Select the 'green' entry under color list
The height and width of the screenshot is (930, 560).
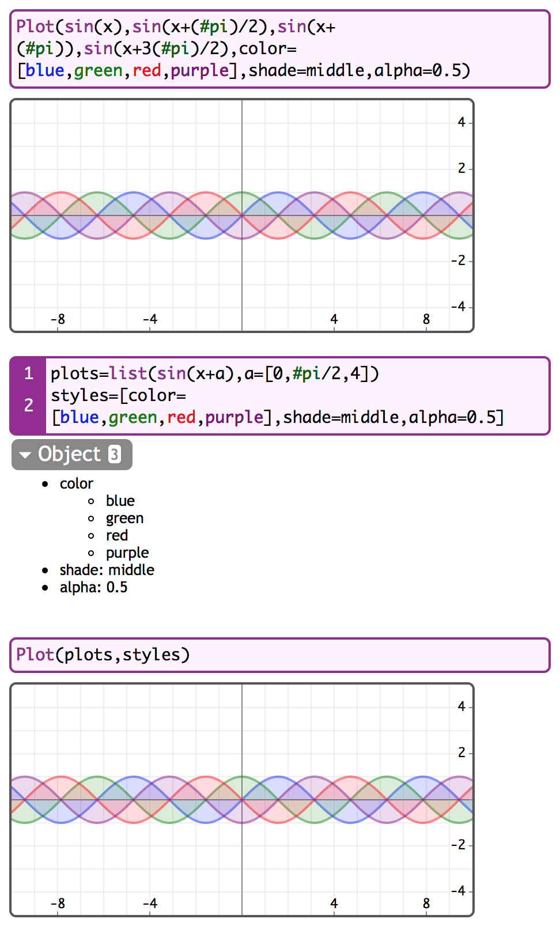(124, 518)
